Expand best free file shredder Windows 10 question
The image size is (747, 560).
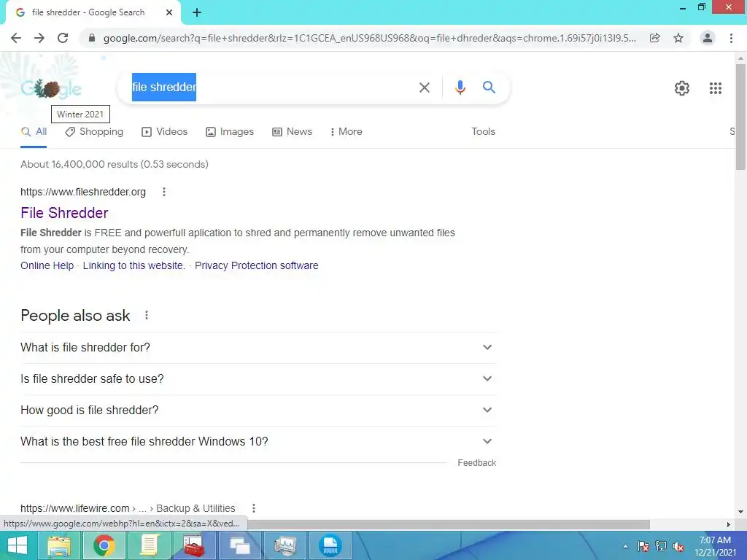pyautogui.click(x=258, y=442)
